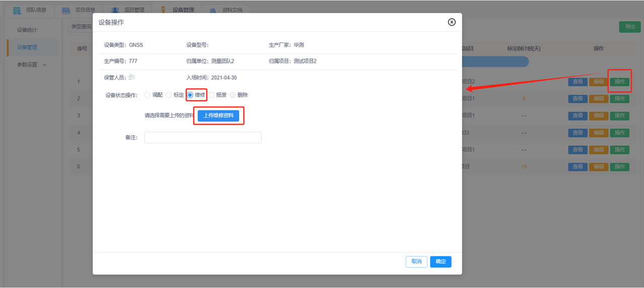Click the 资料文档 tab icon

pyautogui.click(x=213, y=10)
